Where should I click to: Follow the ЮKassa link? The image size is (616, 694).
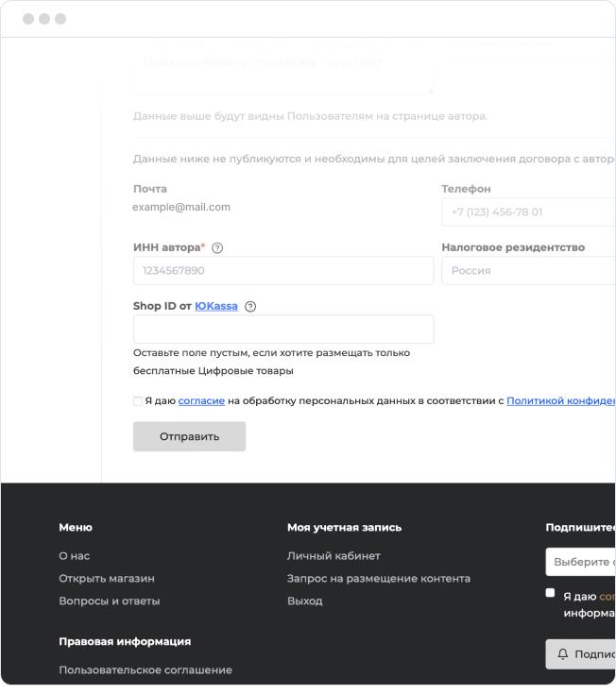216,307
